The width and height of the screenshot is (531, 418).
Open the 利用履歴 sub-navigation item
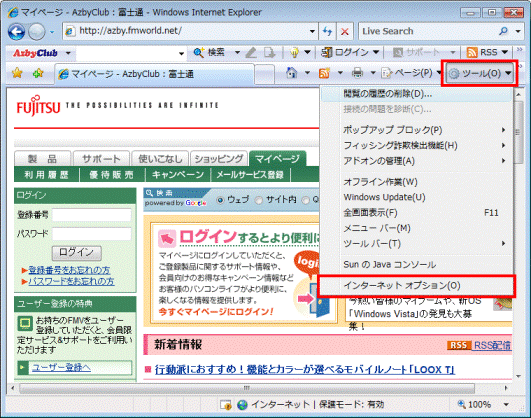point(46,175)
